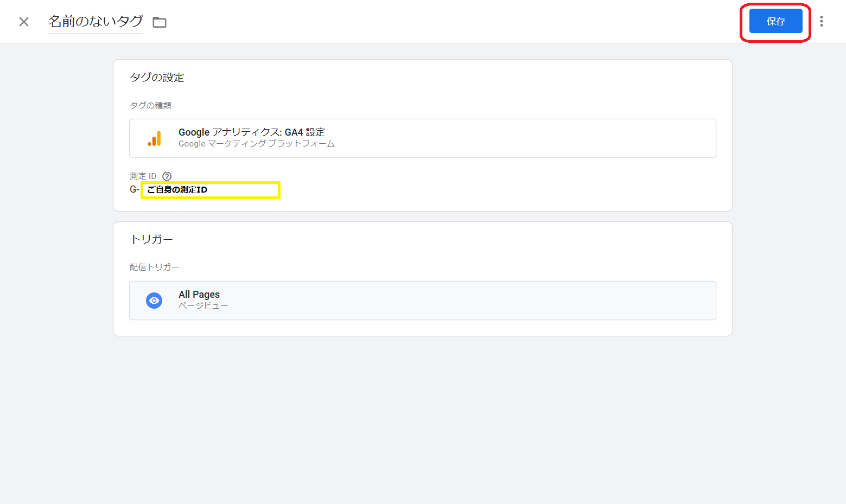Click the タグの種類 label
Image resolution: width=846 pixels, height=504 pixels.
pos(150,105)
